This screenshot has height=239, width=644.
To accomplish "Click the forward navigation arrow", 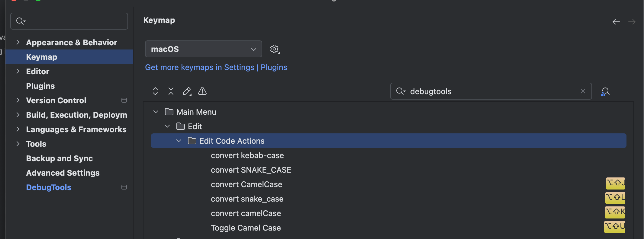I will coord(632,21).
